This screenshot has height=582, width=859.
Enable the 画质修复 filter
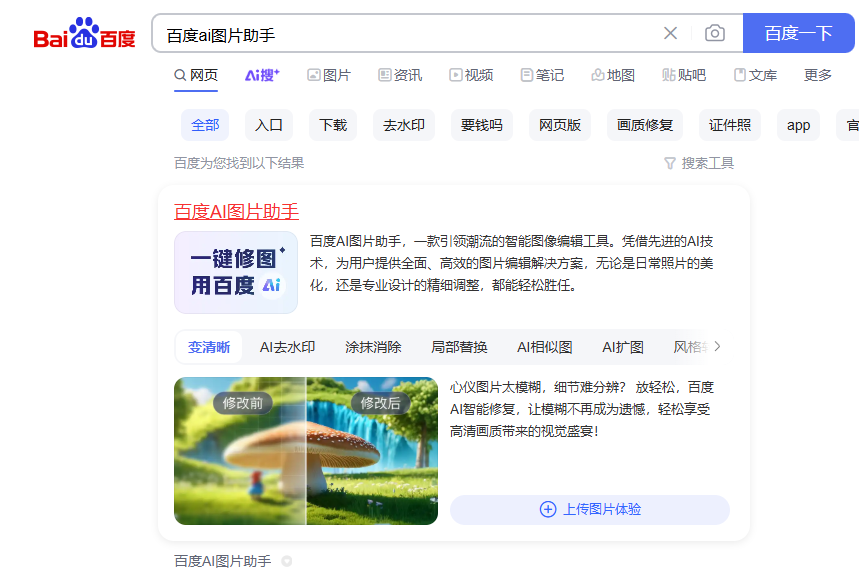click(x=644, y=124)
